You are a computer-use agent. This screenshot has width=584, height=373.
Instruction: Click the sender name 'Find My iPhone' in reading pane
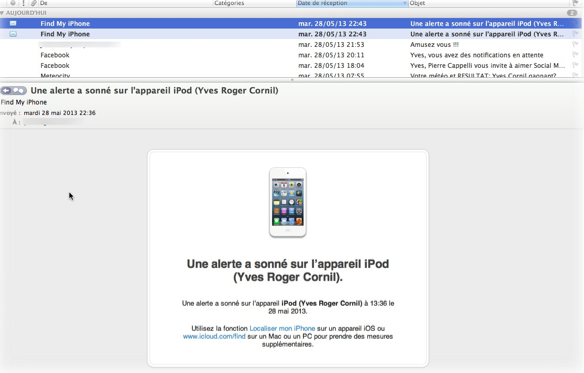click(24, 102)
